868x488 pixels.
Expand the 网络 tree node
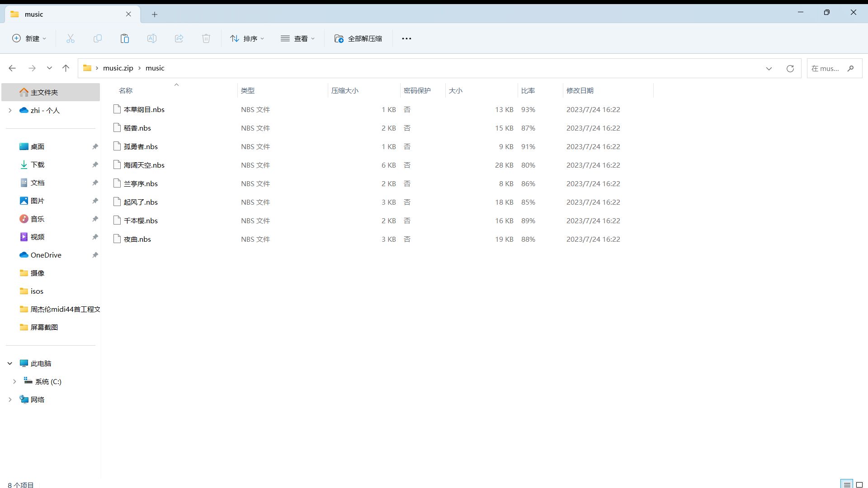10,399
